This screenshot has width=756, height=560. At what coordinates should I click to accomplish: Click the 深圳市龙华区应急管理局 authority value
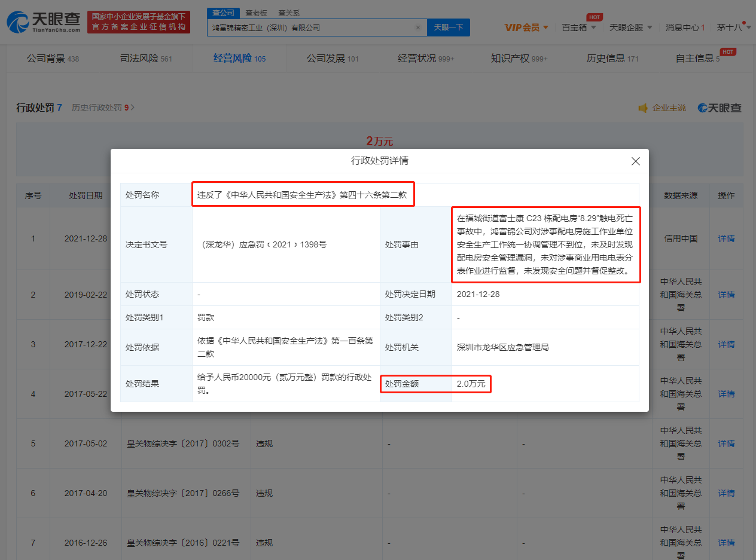point(502,347)
